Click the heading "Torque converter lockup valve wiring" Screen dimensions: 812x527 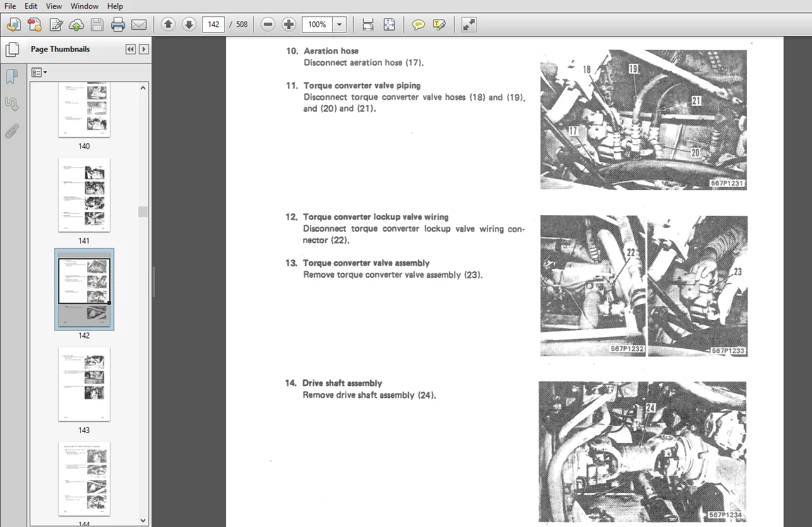376,216
